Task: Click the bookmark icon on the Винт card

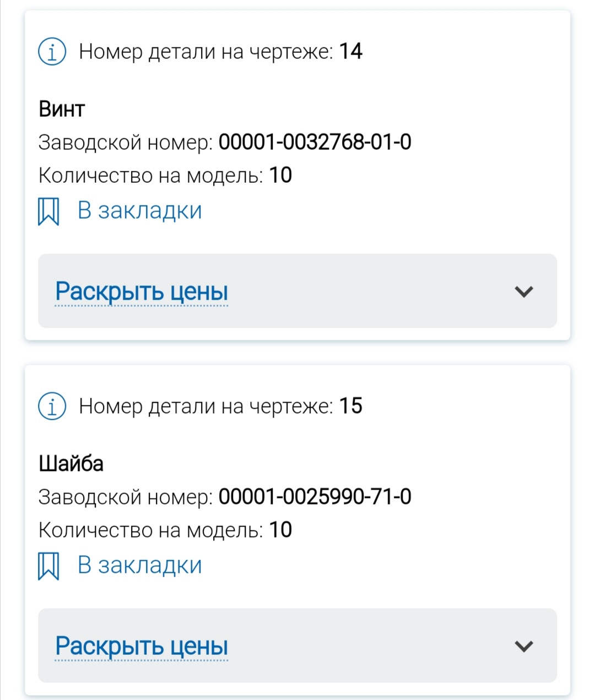Action: click(48, 211)
